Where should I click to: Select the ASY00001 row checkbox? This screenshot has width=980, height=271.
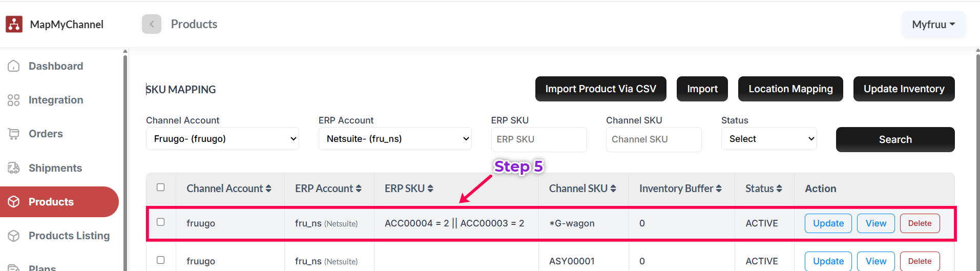click(x=161, y=260)
